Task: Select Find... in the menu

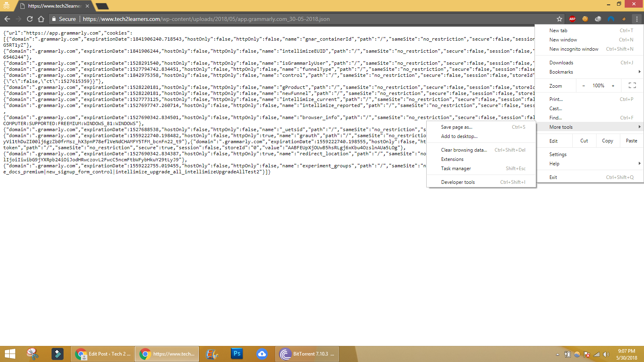Action: click(x=590, y=118)
